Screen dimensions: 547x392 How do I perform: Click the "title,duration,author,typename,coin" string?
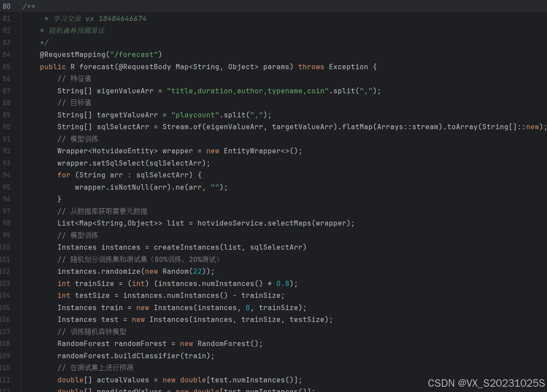coord(248,91)
